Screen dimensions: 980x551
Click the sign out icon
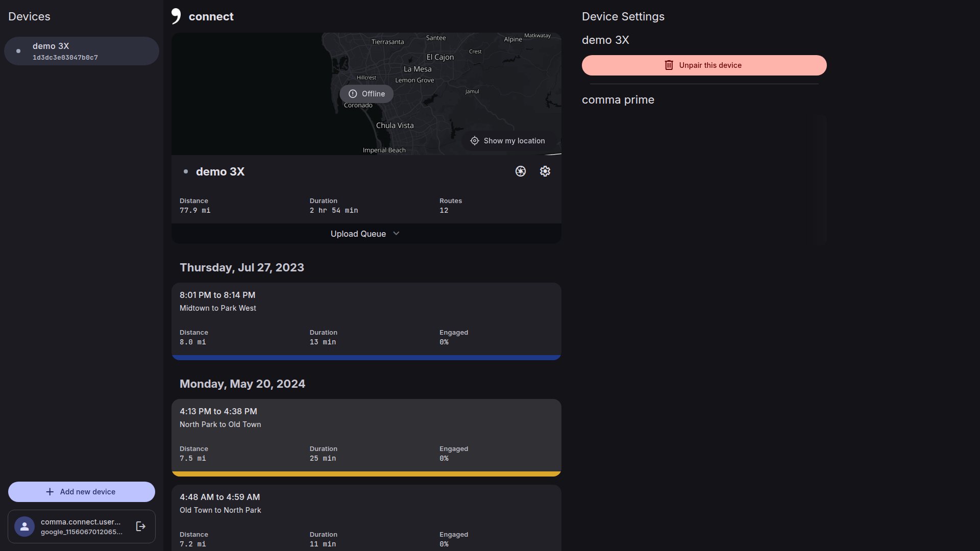pyautogui.click(x=141, y=527)
